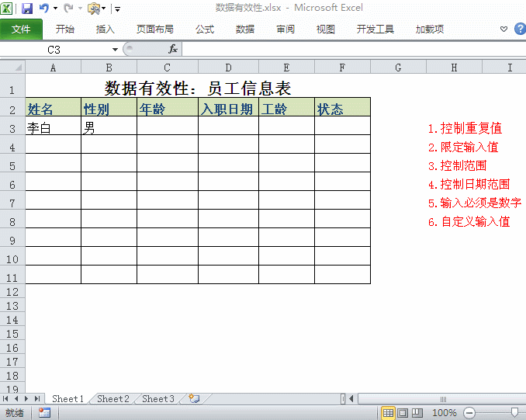Click the red text 5.输入必须是数字
This screenshot has width=526, height=420.
pyautogui.click(x=475, y=203)
